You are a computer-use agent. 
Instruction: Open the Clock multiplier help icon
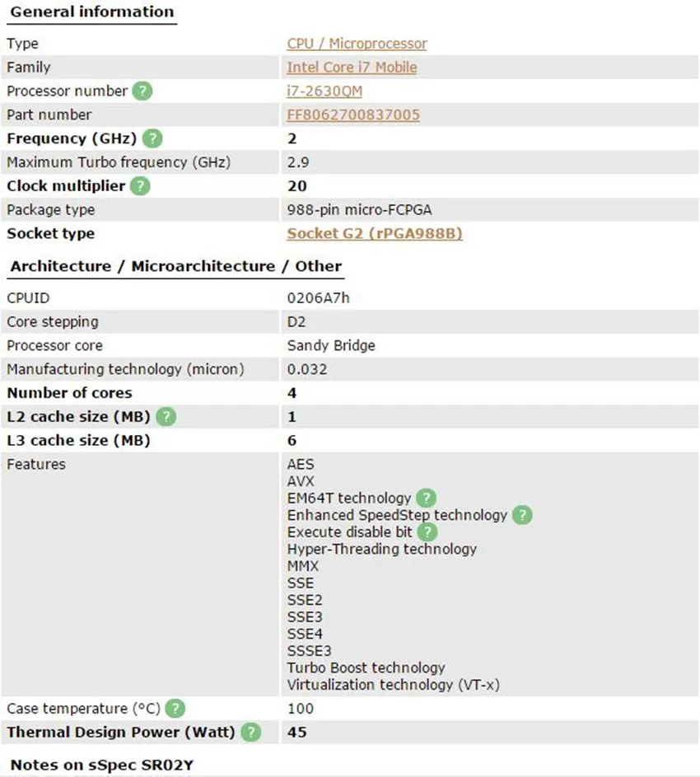click(x=140, y=186)
